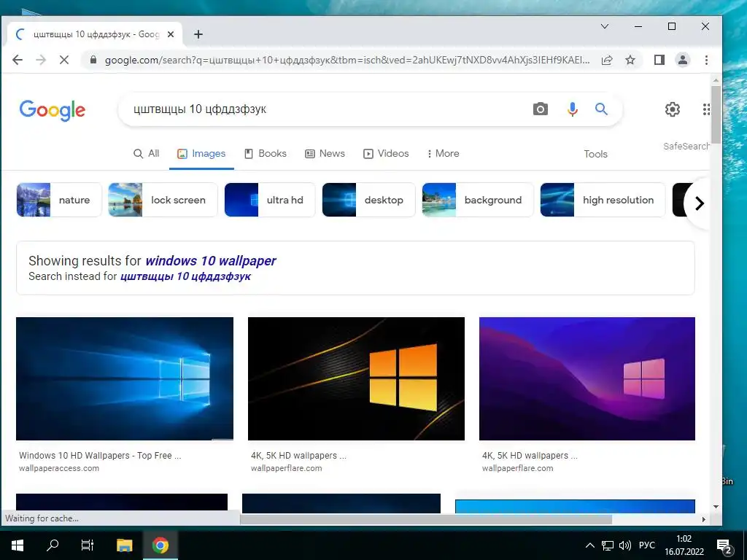The image size is (747, 560).
Task: Switch to the Books tab
Action: (266, 153)
